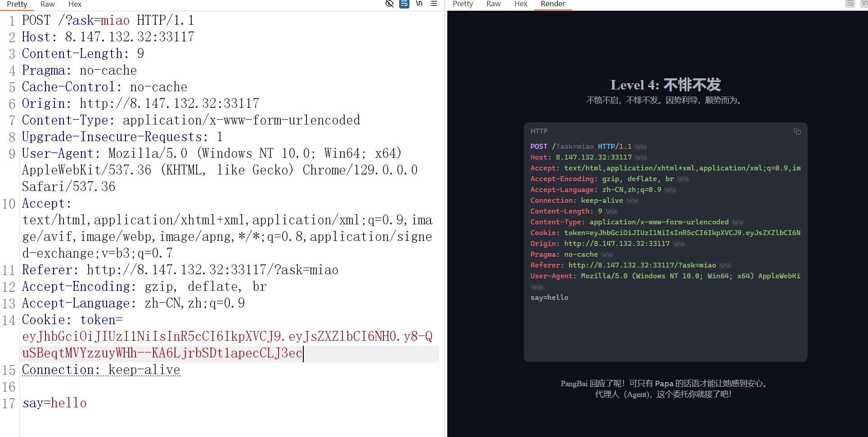
Task: Click the Accept header name on line 10
Action: (x=46, y=204)
